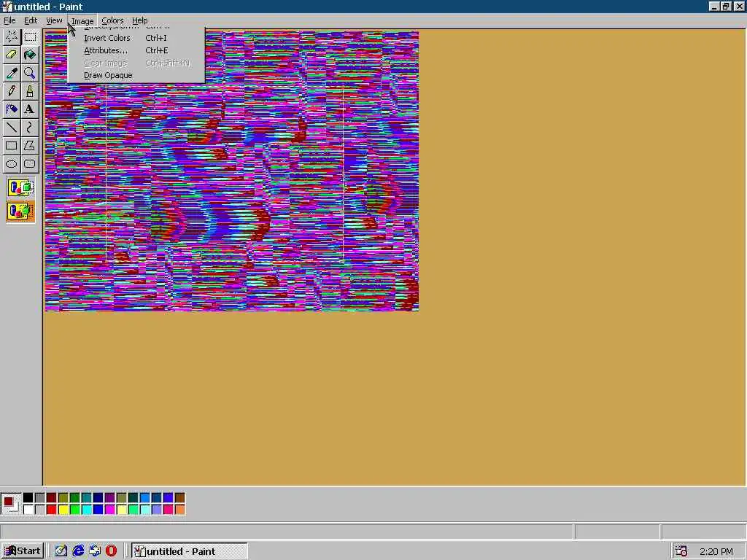Image resolution: width=747 pixels, height=560 pixels.
Task: Activate the Pick Color eyedropper tool
Action: 12,73
